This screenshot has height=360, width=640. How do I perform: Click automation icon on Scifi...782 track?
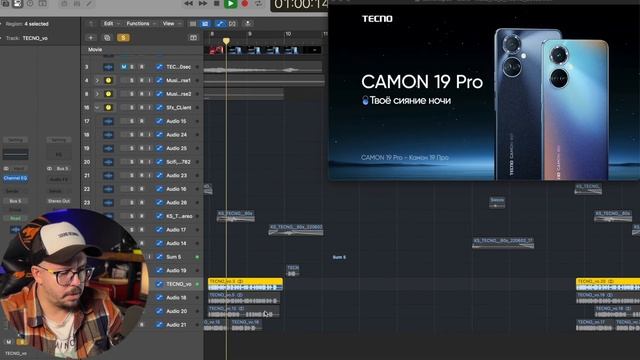coord(159,162)
